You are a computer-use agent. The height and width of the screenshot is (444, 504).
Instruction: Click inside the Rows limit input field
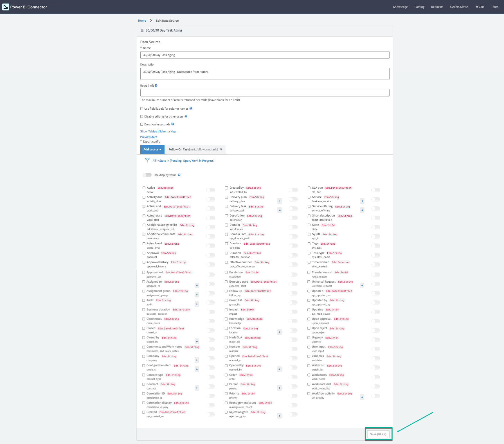tap(265, 93)
